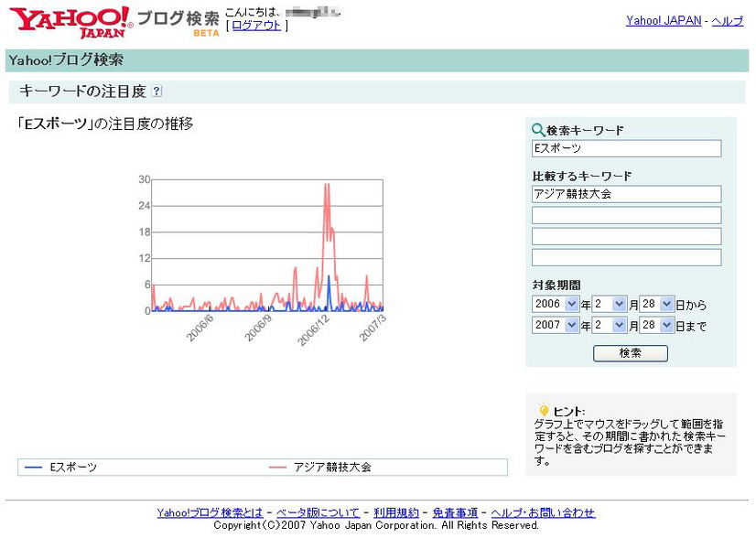Open the start year dropdown showing 2006

click(556, 304)
